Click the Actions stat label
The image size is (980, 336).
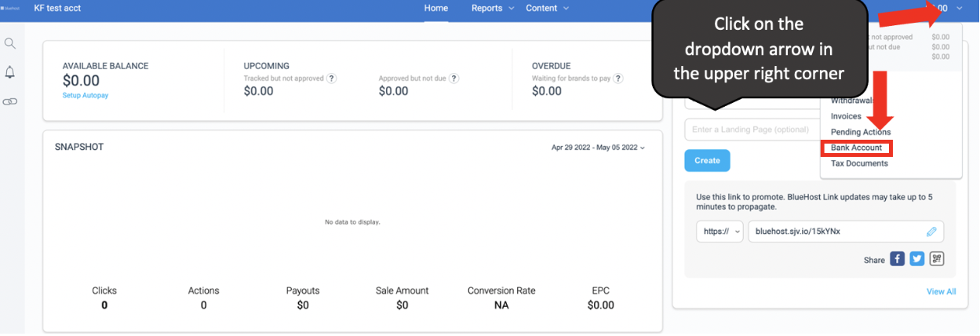[203, 290]
